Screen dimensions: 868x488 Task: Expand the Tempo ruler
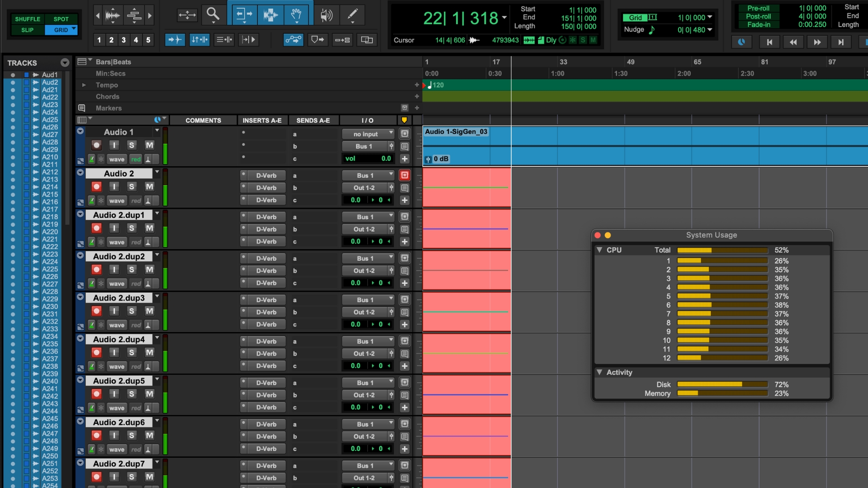[84, 85]
